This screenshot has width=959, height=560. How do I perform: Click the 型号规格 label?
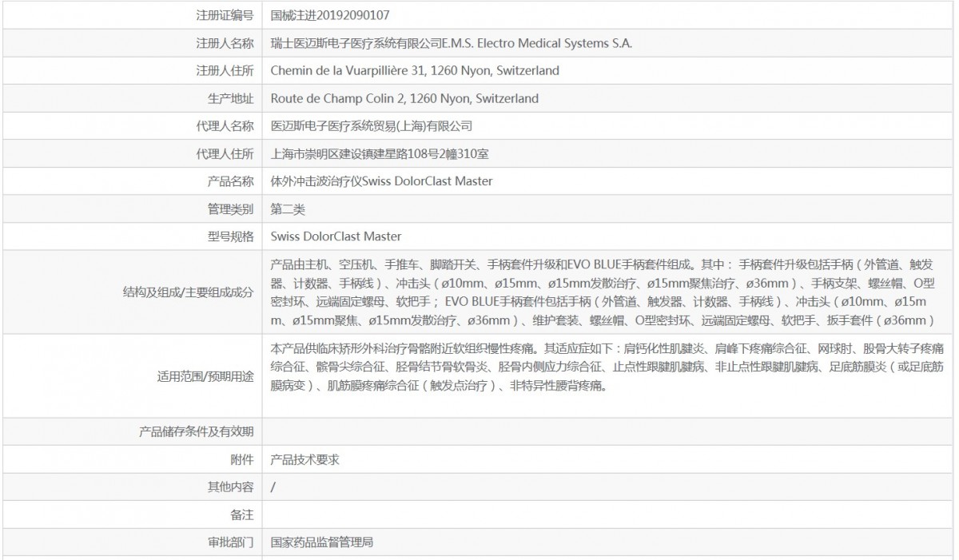pos(230,236)
